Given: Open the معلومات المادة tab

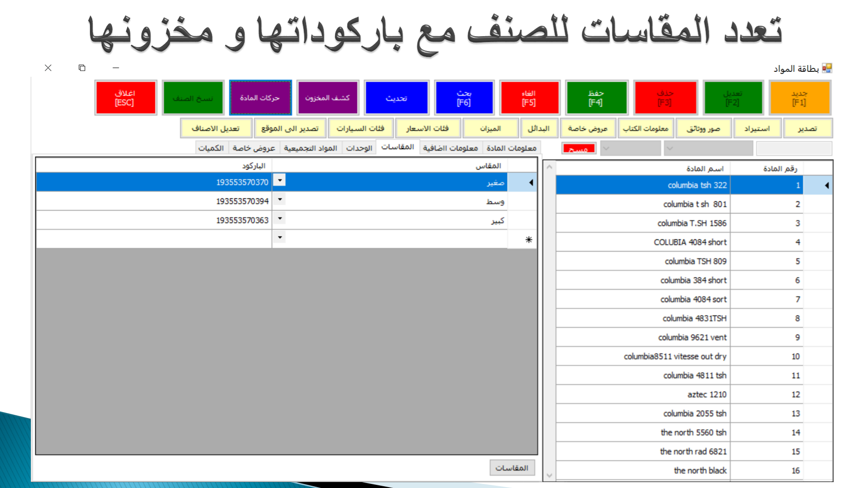Looking at the screenshot, I should point(511,148).
